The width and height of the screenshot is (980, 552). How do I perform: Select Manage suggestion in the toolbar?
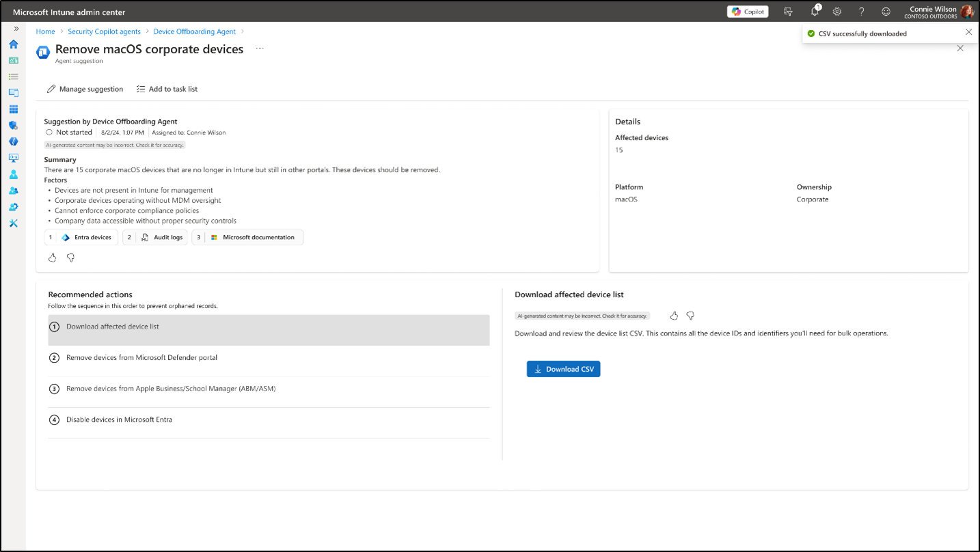pos(85,89)
